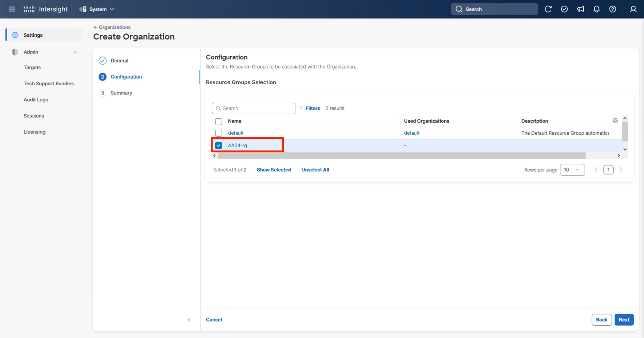644x338 pixels.
Task: Go to the Summary step
Action: pyautogui.click(x=121, y=93)
